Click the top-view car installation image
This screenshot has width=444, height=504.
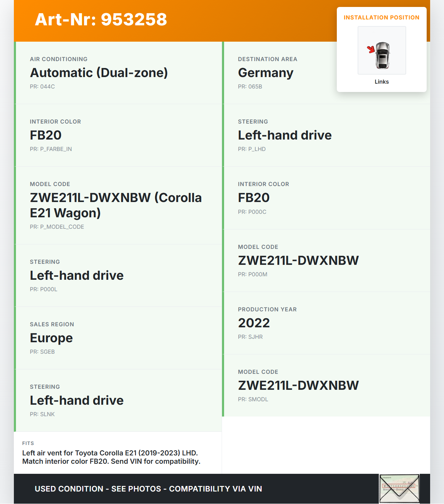[x=382, y=51]
